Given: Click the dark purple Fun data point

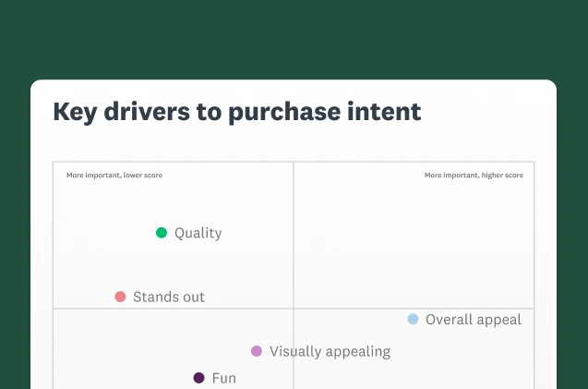Looking at the screenshot, I should 198,378.
